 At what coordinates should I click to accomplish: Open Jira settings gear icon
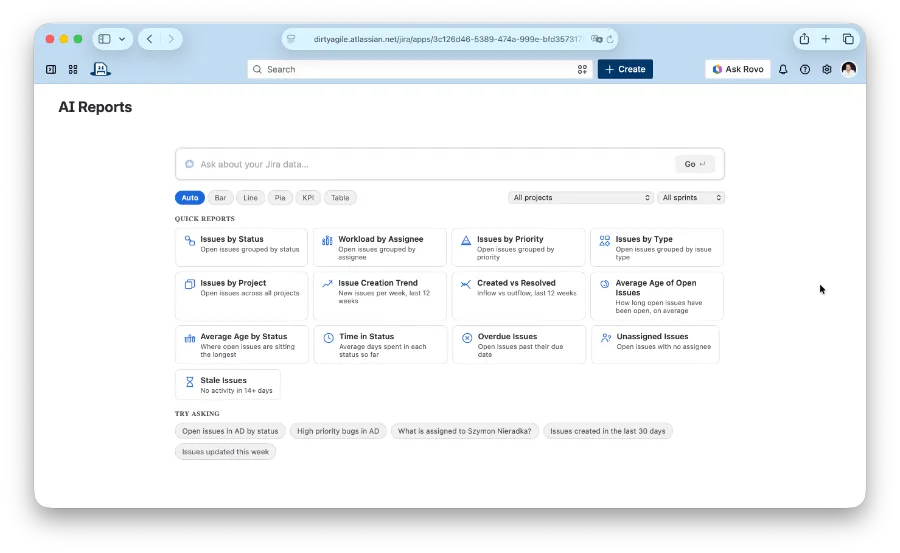[827, 69]
